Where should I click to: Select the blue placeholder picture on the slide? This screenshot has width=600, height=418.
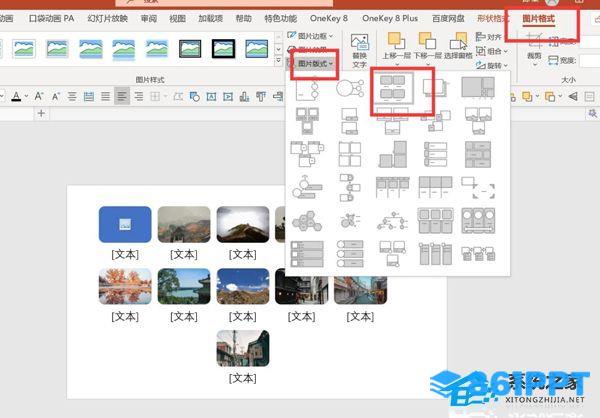pos(125,225)
